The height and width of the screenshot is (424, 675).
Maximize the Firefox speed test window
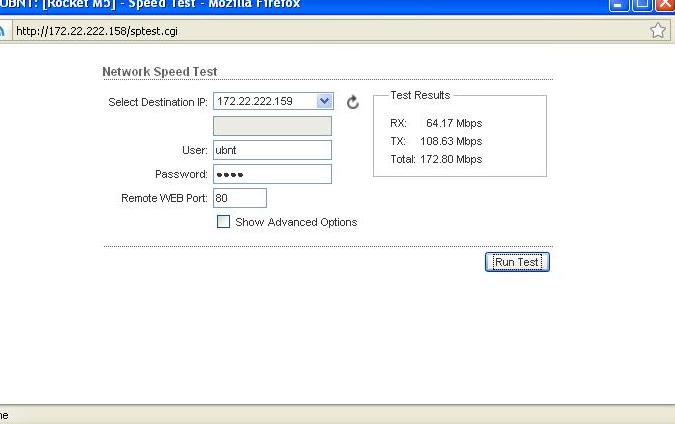point(643,4)
